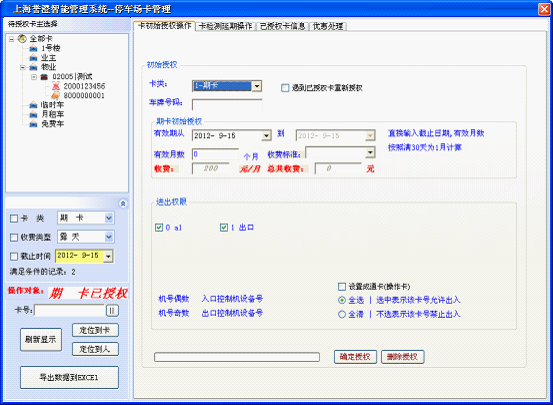The image size is (553, 405).
Task: Switch to the 卡初始授权操作 tab
Action: pos(164,26)
